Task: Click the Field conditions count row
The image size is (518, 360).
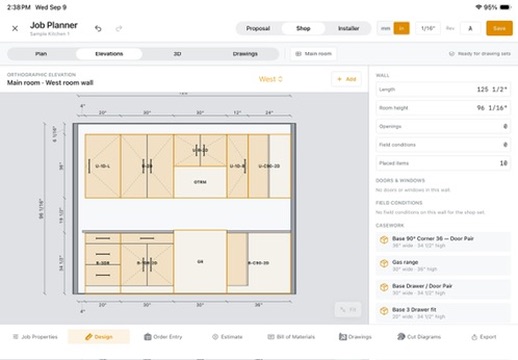Action: 443,145
